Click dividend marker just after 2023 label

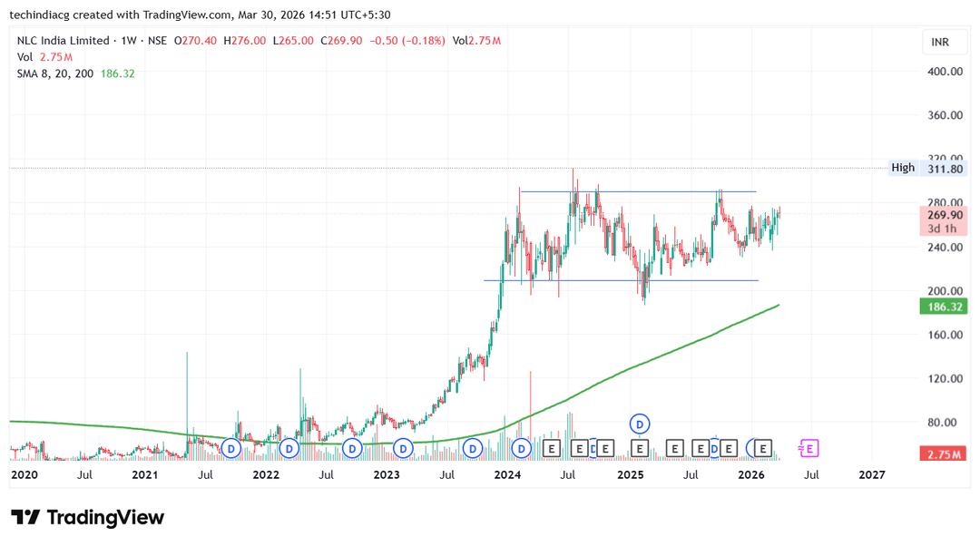pyautogui.click(x=403, y=449)
